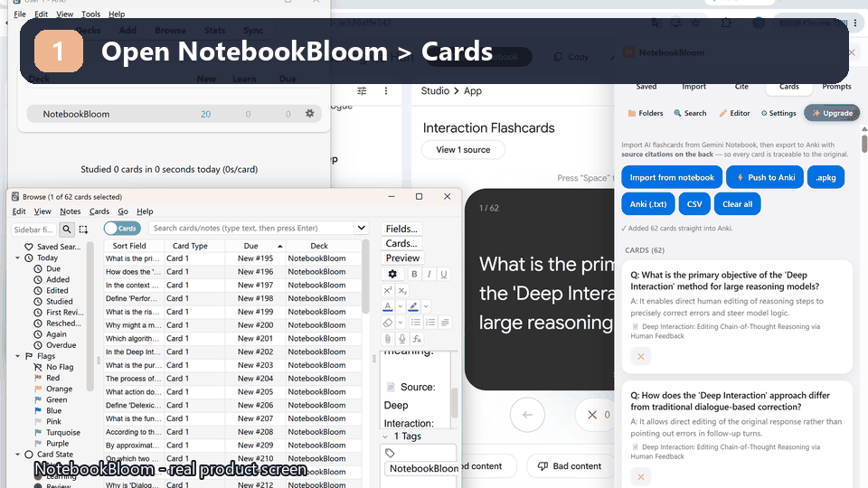Click the Search cards/notes input field
868x488 pixels.
coord(252,228)
